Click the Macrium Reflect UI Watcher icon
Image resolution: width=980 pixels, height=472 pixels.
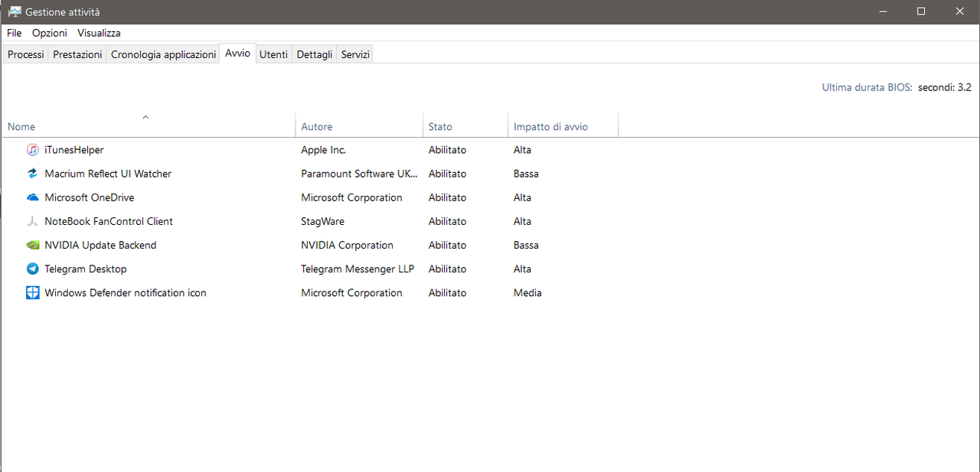32,174
